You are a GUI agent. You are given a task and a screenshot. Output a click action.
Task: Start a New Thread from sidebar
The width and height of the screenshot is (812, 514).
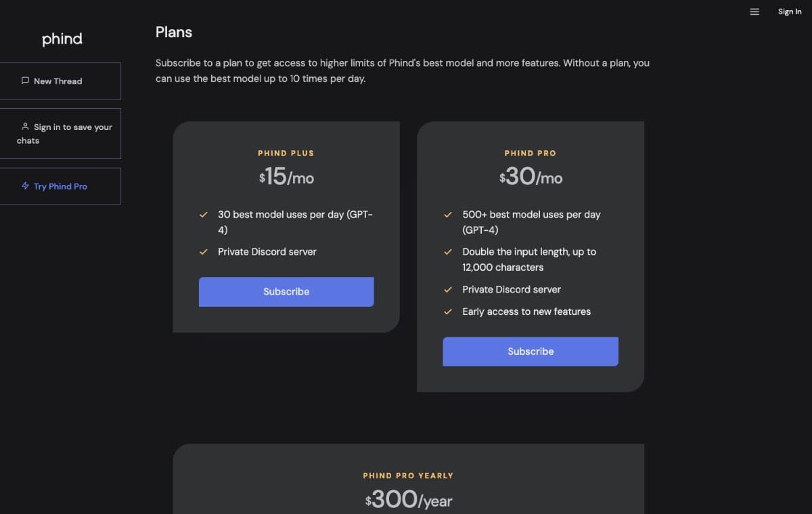point(60,81)
